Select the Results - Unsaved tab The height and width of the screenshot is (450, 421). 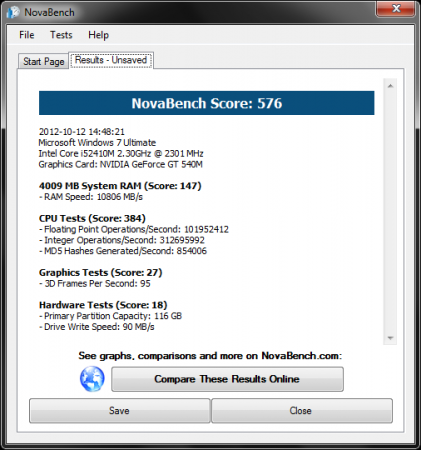[x=111, y=60]
